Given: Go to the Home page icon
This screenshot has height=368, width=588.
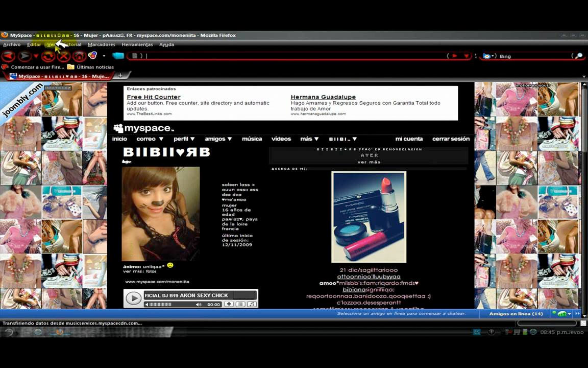Looking at the screenshot, I should point(79,56).
